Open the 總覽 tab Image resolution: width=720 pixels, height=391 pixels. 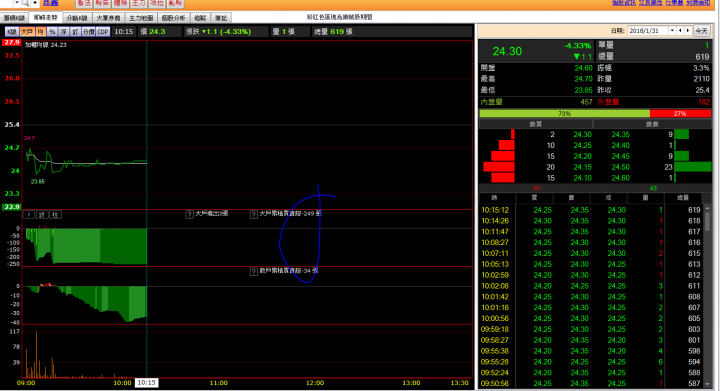[200, 18]
